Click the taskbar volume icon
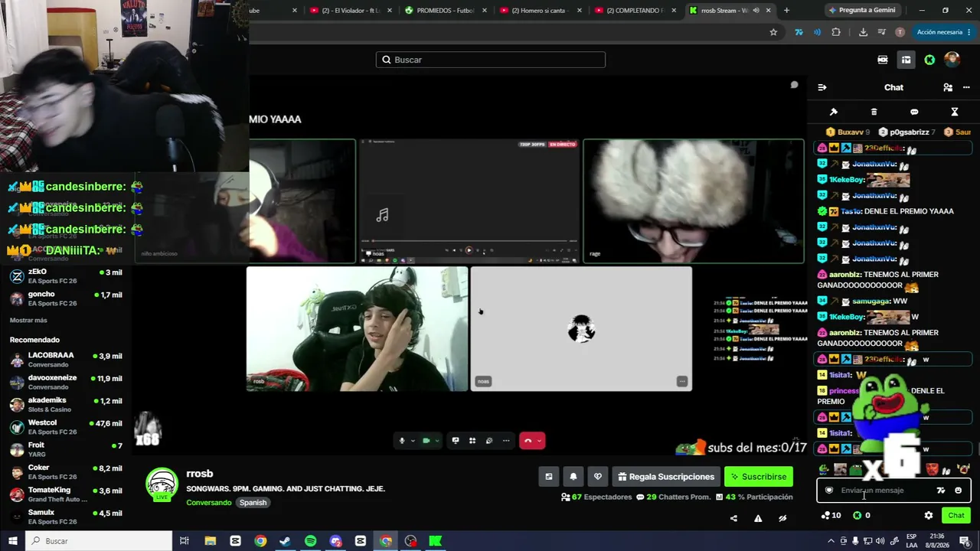The width and height of the screenshot is (980, 551). tap(880, 541)
